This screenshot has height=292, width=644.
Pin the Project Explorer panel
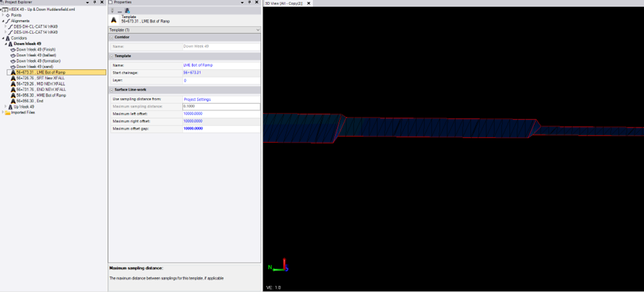95,3
